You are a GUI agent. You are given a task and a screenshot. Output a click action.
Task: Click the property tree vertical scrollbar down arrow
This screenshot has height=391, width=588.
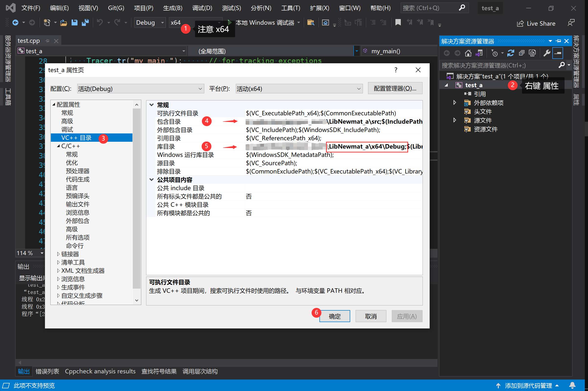pyautogui.click(x=137, y=300)
